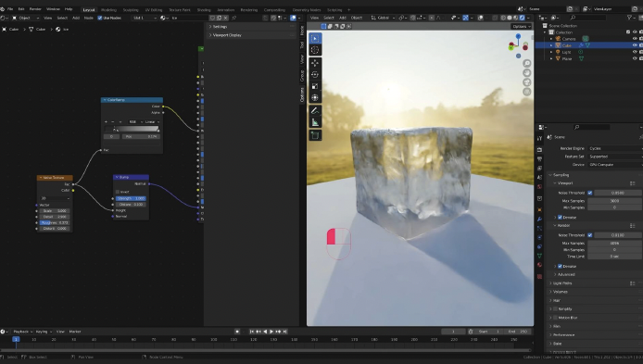Open the Render Engine dropdown set to Cycles
The image size is (643, 364).
click(615, 148)
